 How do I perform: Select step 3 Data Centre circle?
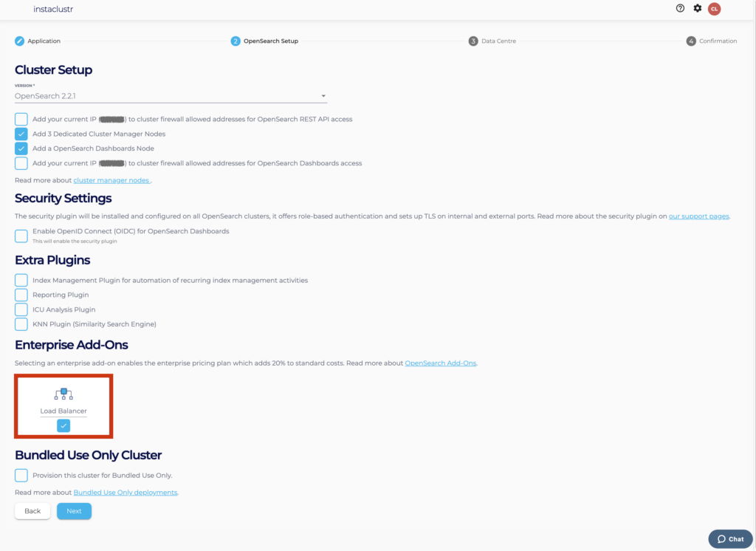(473, 41)
